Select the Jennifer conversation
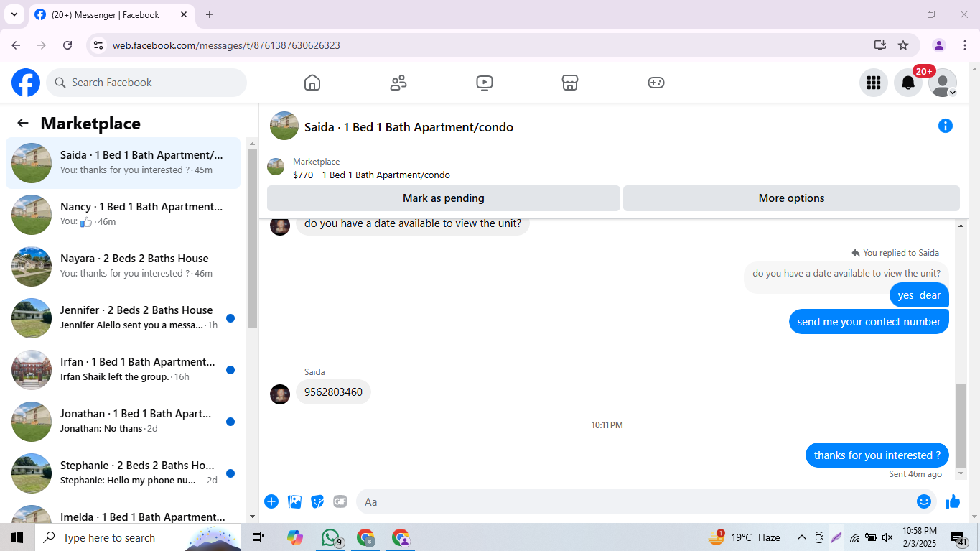980x551 pixels. click(x=123, y=318)
